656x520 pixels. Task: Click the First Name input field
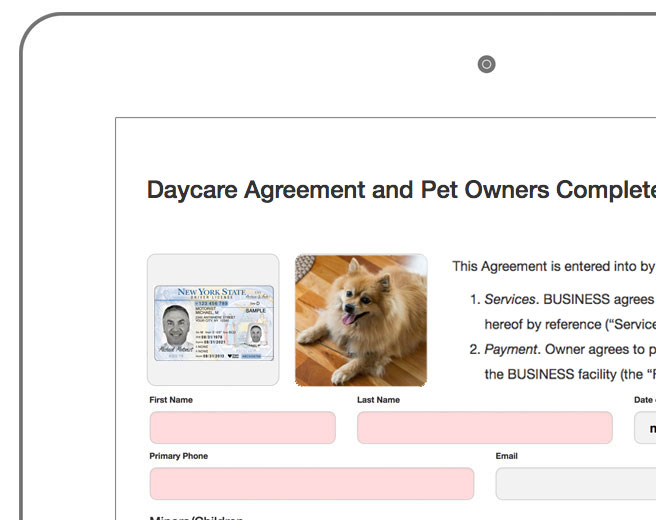click(242, 427)
